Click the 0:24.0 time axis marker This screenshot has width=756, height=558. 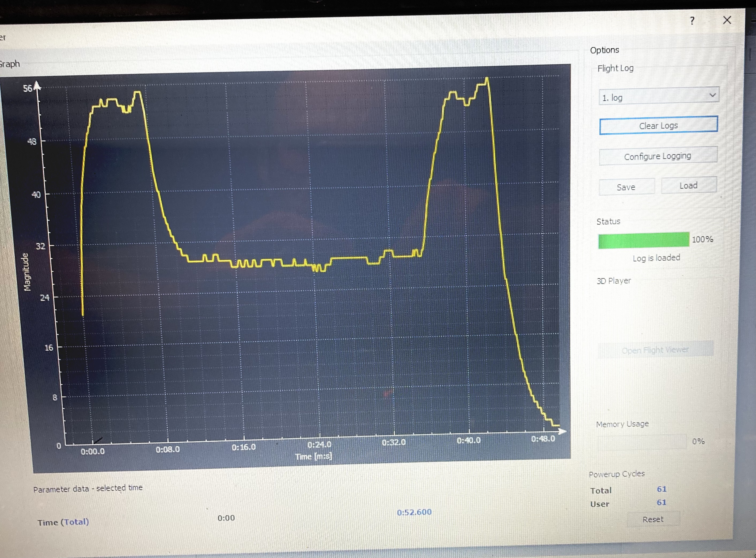pos(319,445)
